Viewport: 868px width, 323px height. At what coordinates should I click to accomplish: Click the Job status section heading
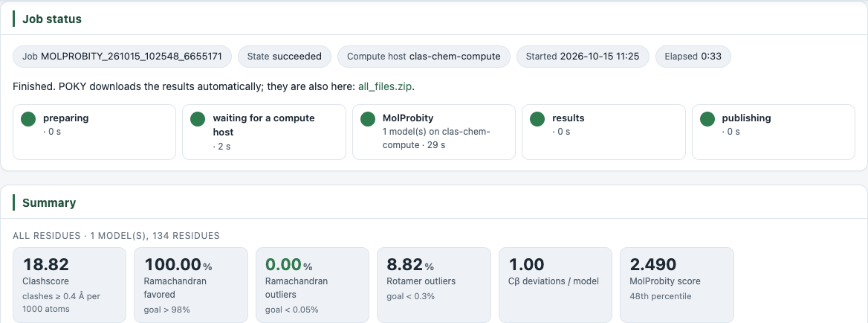(52, 19)
